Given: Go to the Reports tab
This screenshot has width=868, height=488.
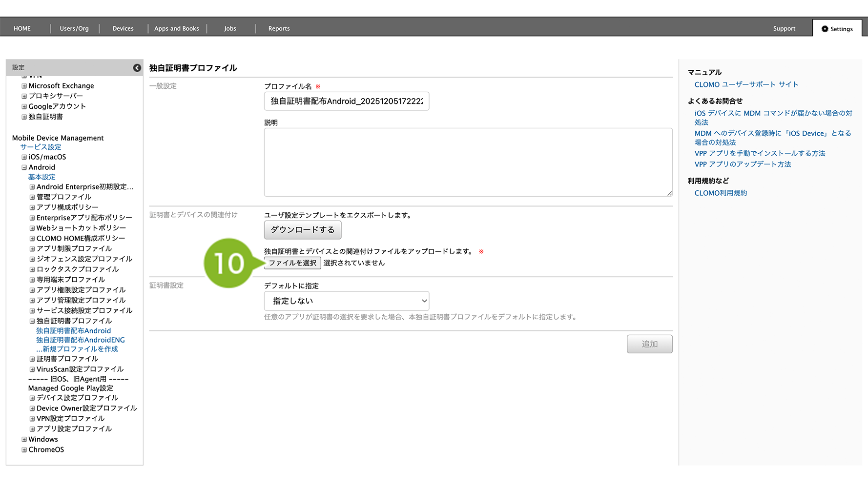Looking at the screenshot, I should coord(279,29).
